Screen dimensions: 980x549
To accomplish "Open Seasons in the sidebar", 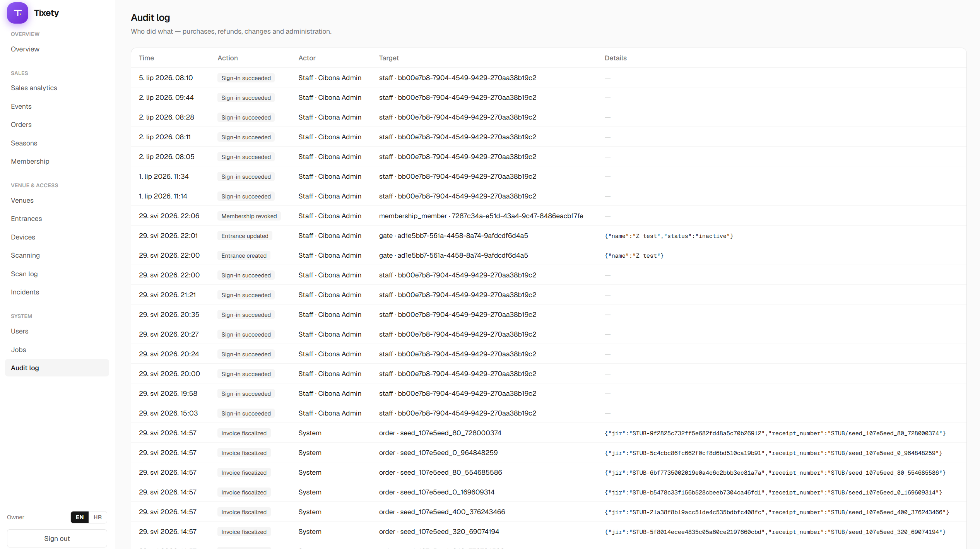I will [x=24, y=143].
